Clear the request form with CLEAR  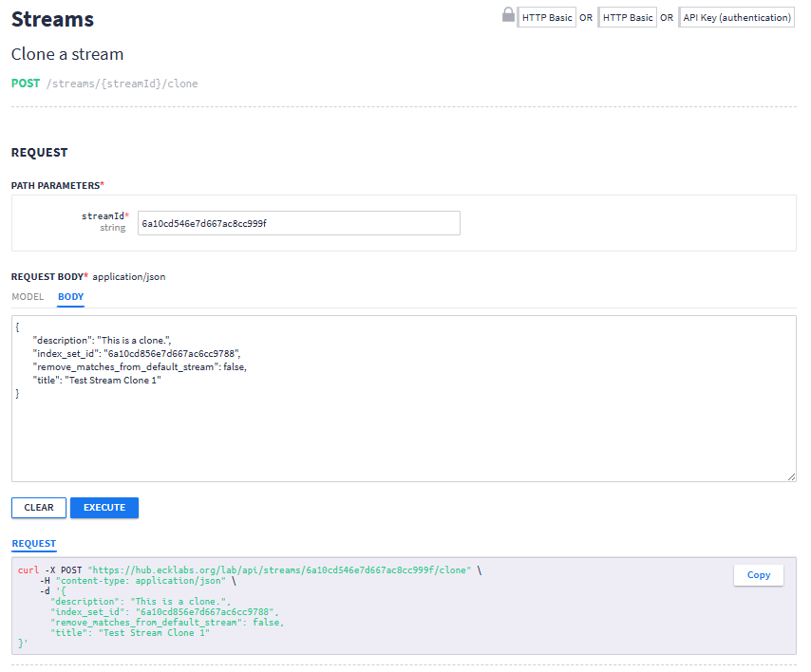coord(39,508)
